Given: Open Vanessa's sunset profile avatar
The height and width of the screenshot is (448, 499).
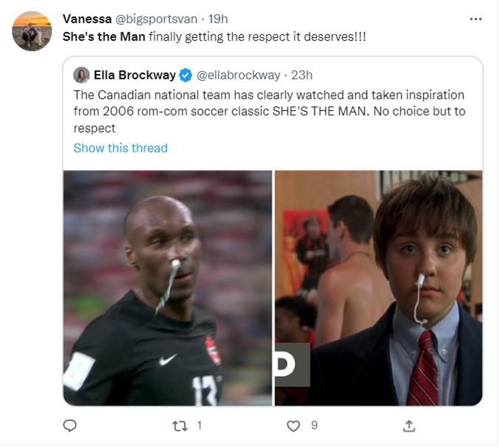Looking at the screenshot, I should pos(32,31).
